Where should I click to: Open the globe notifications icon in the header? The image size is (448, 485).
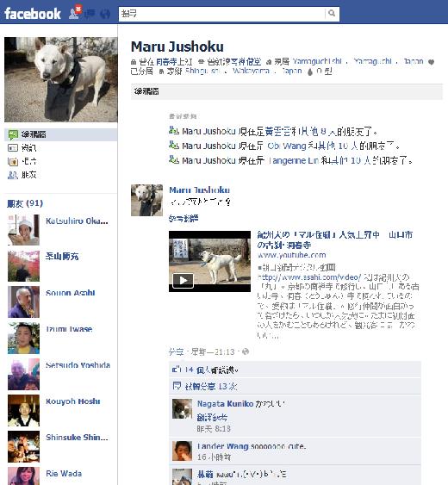click(x=105, y=14)
